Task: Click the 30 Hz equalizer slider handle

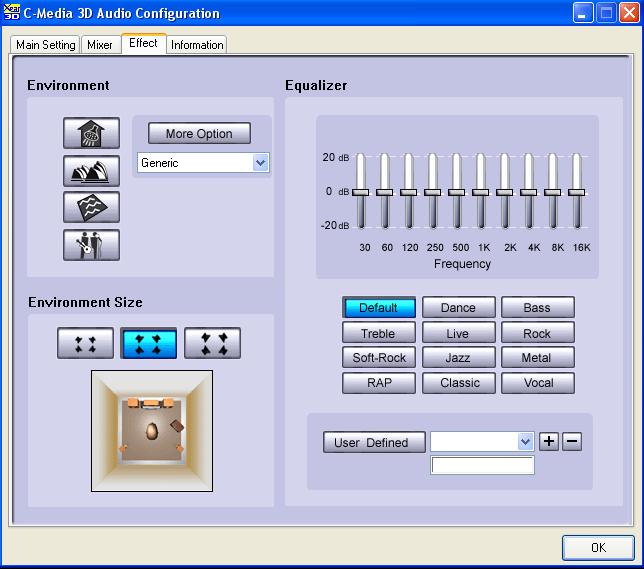Action: [x=361, y=192]
